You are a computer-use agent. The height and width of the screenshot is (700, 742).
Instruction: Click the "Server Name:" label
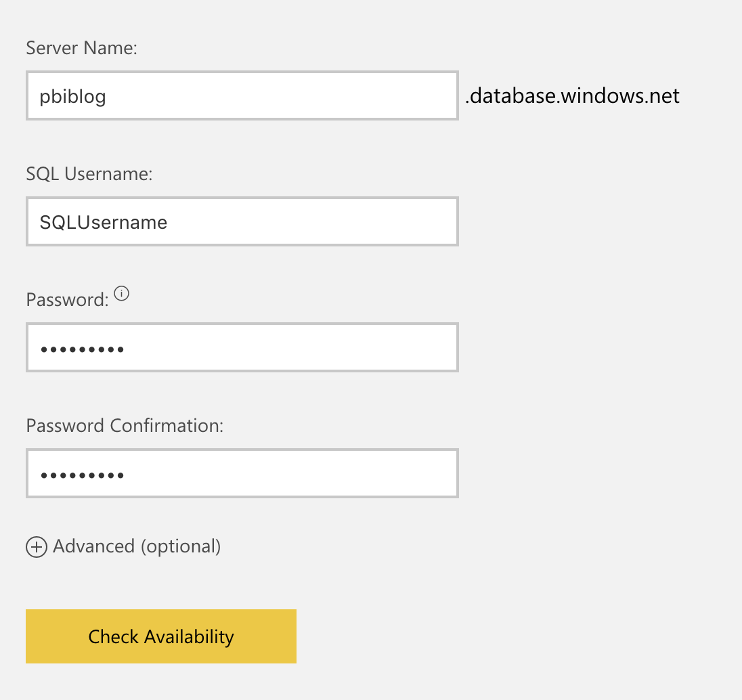[82, 48]
